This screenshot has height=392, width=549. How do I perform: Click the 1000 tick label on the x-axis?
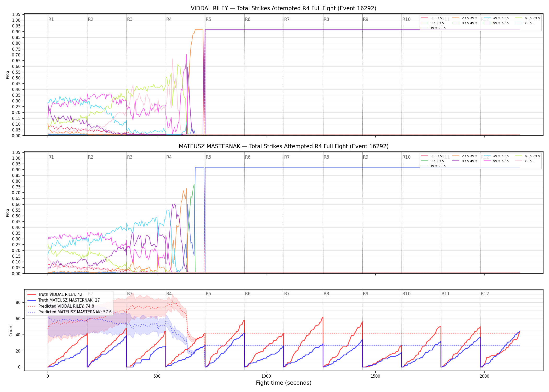pos(266,376)
